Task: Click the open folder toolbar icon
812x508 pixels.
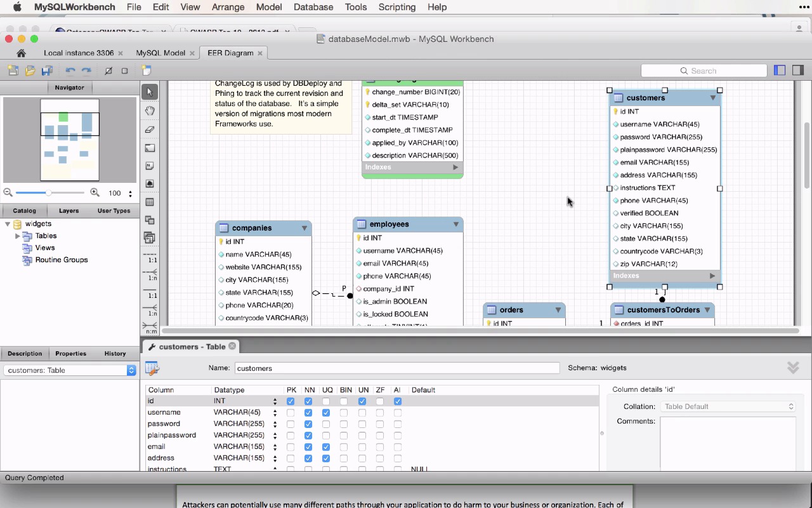Action: tap(30, 70)
